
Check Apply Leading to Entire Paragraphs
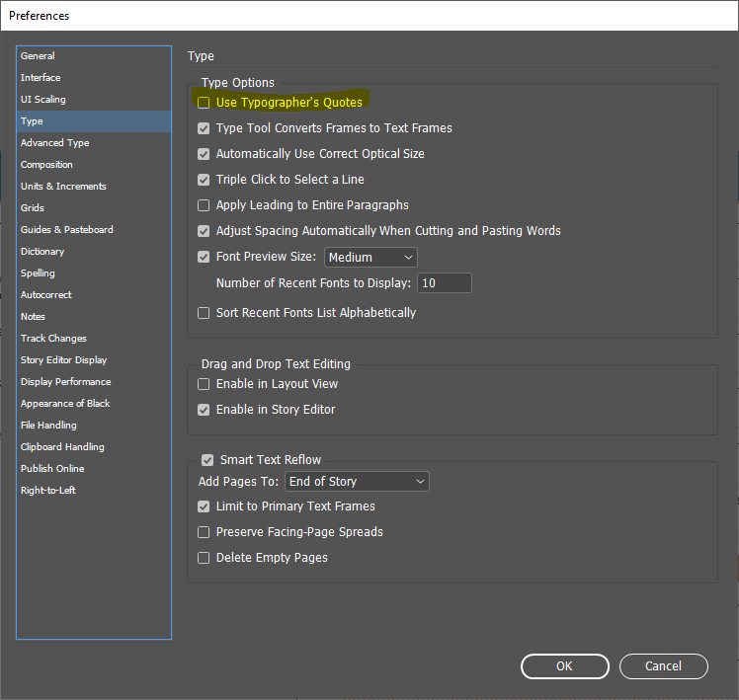coord(204,205)
